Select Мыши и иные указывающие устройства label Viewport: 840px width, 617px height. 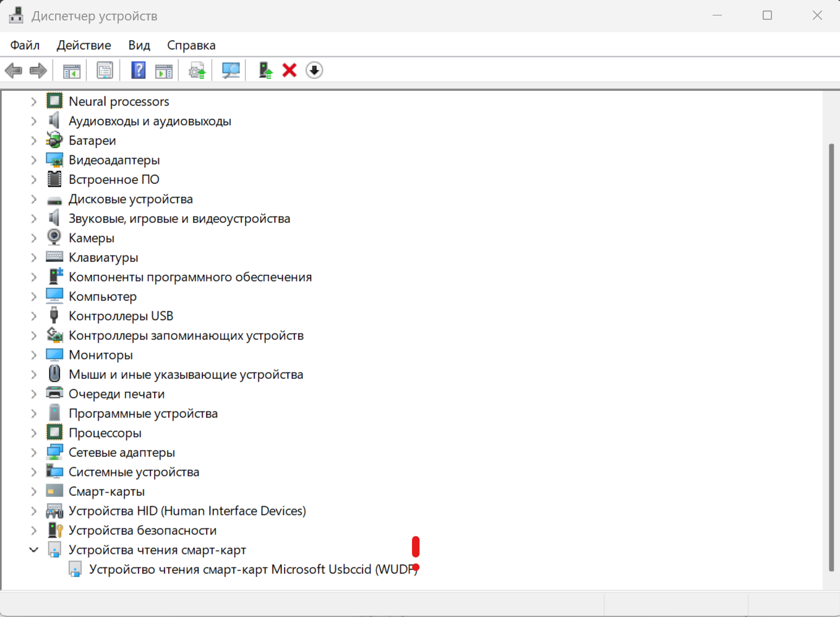pos(186,374)
